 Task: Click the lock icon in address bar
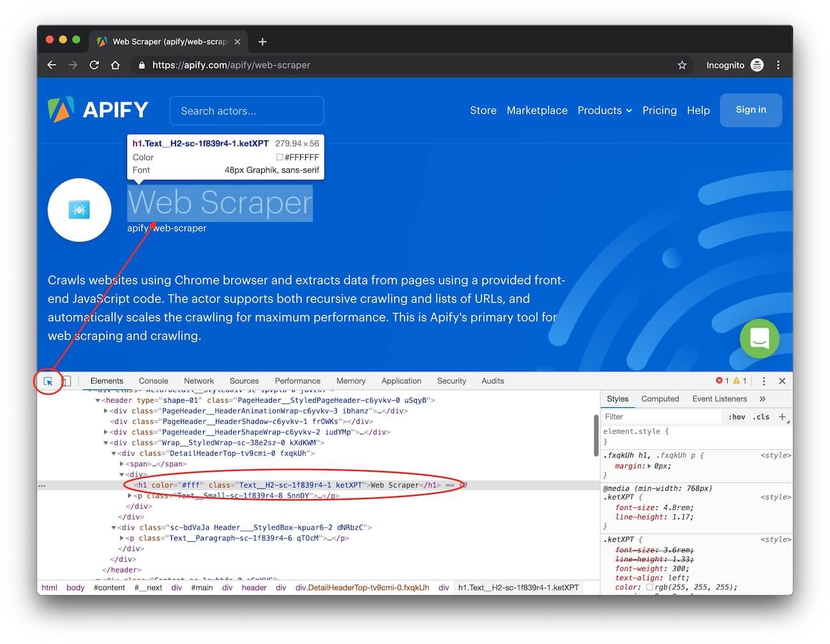[142, 65]
